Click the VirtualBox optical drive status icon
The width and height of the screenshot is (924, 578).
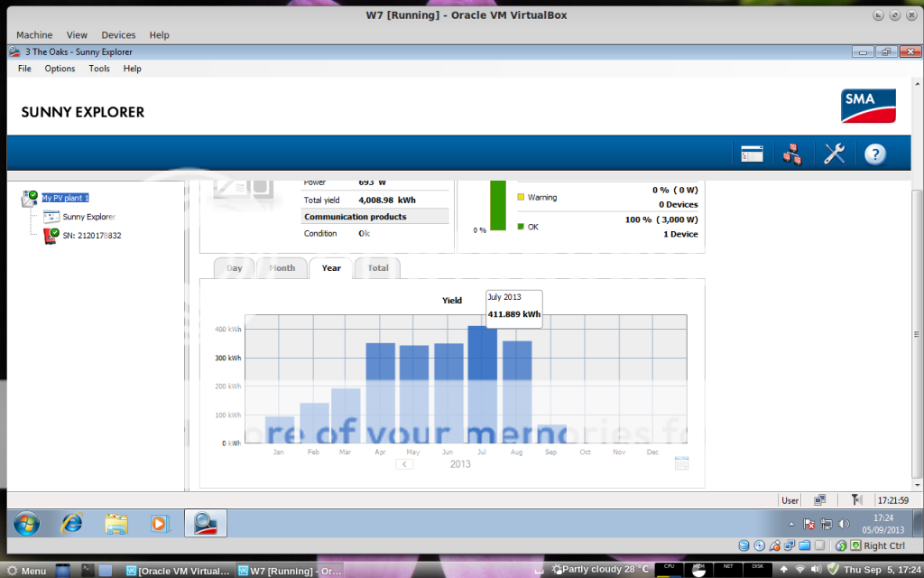click(x=760, y=546)
